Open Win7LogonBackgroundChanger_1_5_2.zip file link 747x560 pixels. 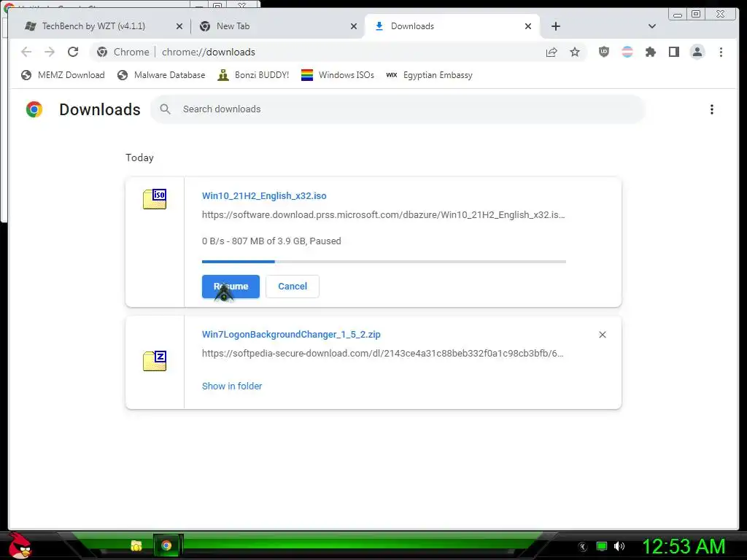[291, 334]
